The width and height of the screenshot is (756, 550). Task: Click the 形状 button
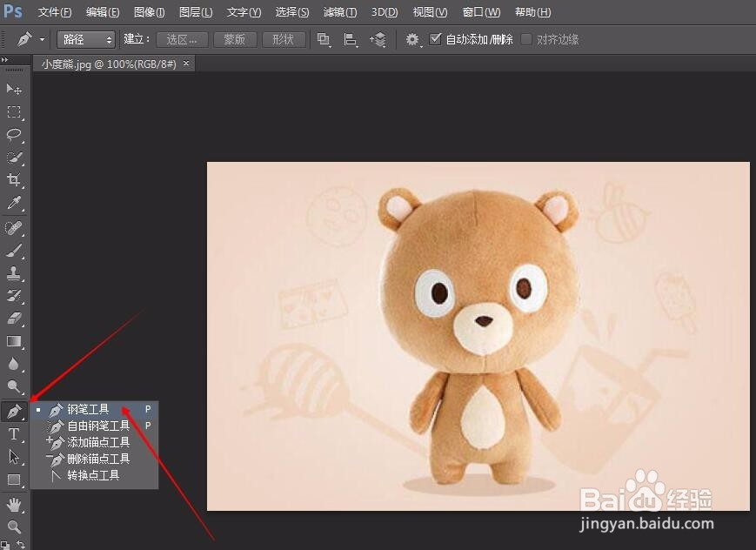[283, 40]
